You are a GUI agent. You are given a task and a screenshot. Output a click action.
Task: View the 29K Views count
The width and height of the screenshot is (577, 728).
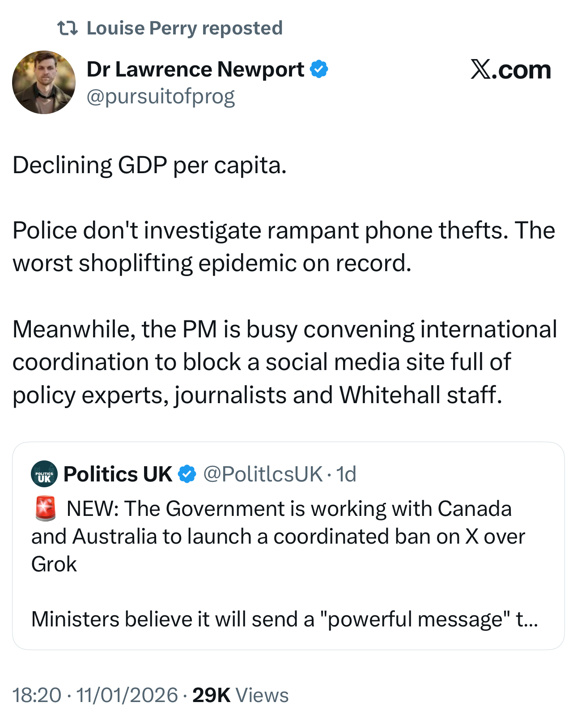[x=240, y=695]
